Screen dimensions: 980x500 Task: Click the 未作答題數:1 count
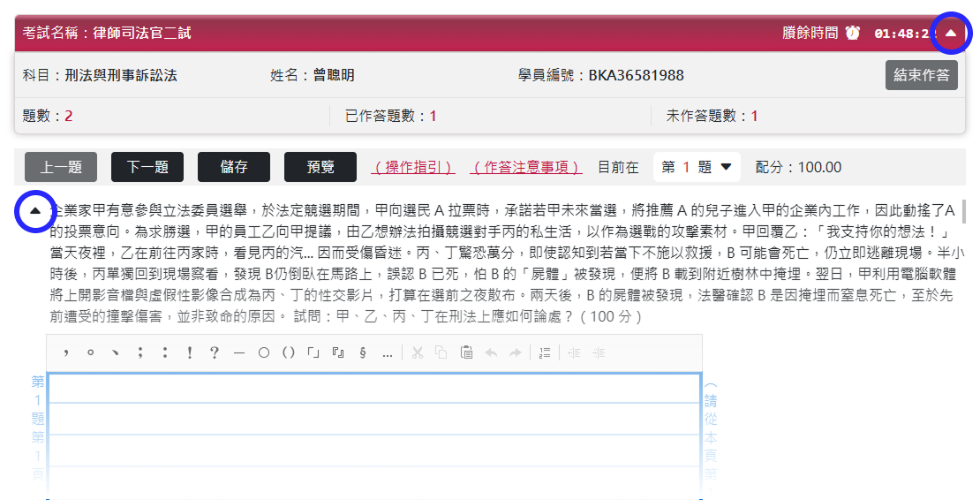point(712,116)
